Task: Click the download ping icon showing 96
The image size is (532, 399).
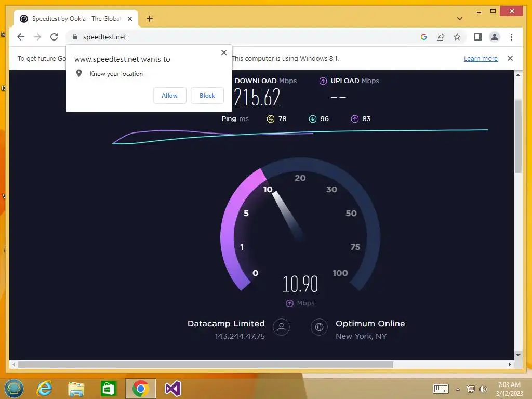Action: (312, 119)
